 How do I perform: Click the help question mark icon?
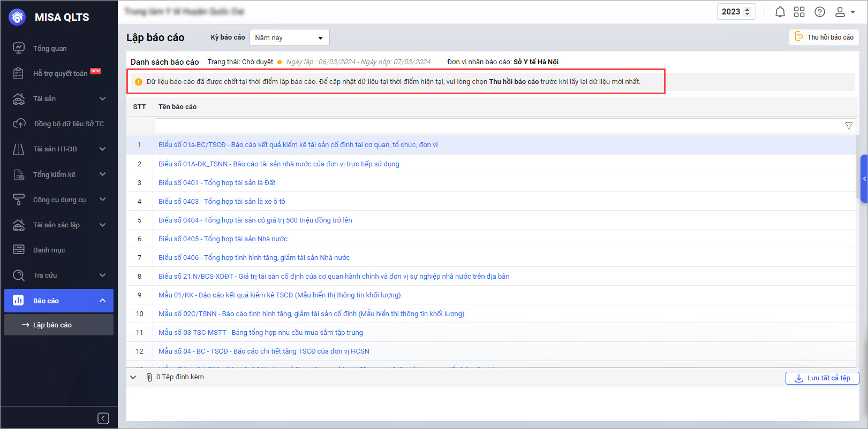[x=819, y=12]
